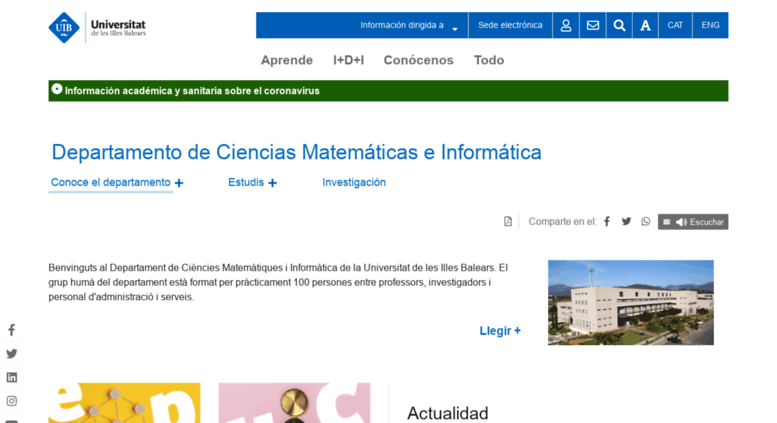Share page on WhatsApp

click(x=646, y=221)
